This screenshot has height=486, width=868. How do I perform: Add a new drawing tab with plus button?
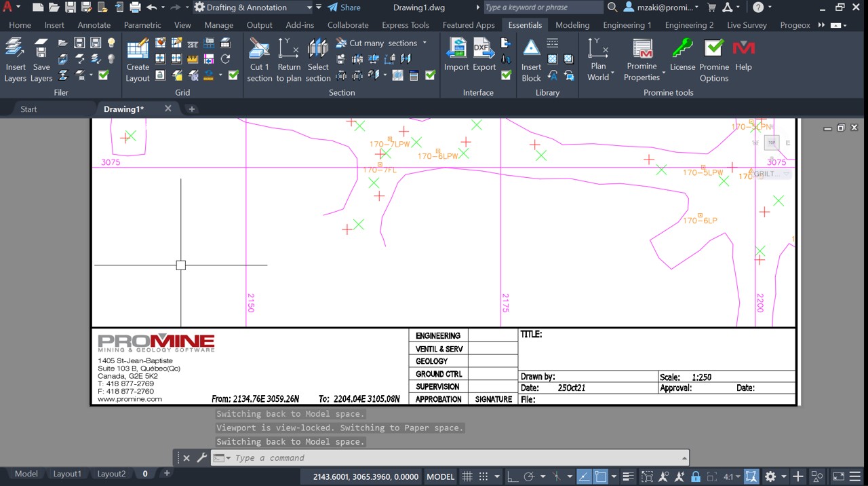(192, 109)
